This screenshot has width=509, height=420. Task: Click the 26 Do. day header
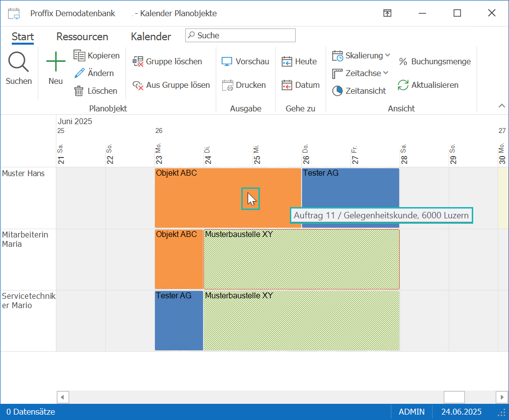(306, 154)
